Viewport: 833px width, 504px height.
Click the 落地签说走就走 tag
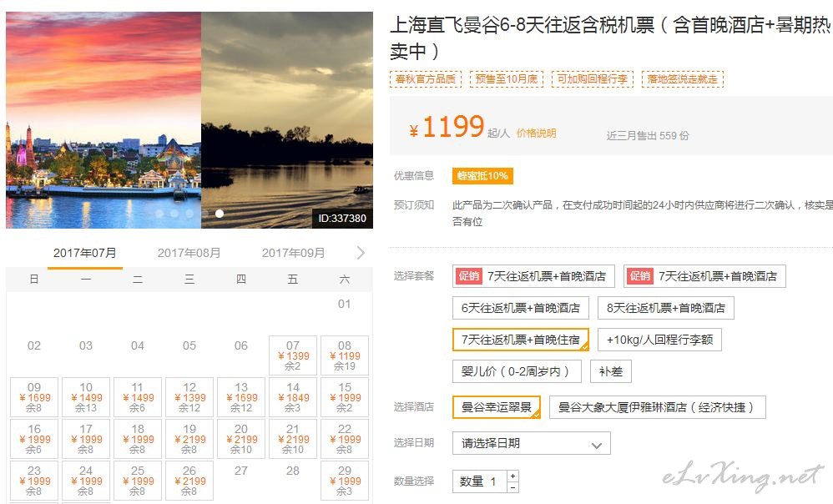[x=682, y=79]
